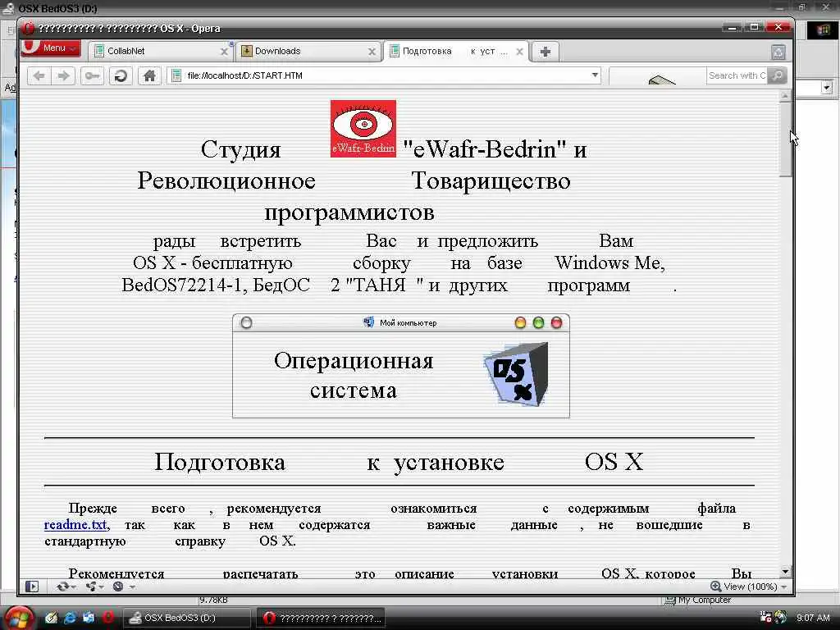Select the Подготовка к уст... tab
This screenshot has height=630, width=840.
pyautogui.click(x=456, y=52)
